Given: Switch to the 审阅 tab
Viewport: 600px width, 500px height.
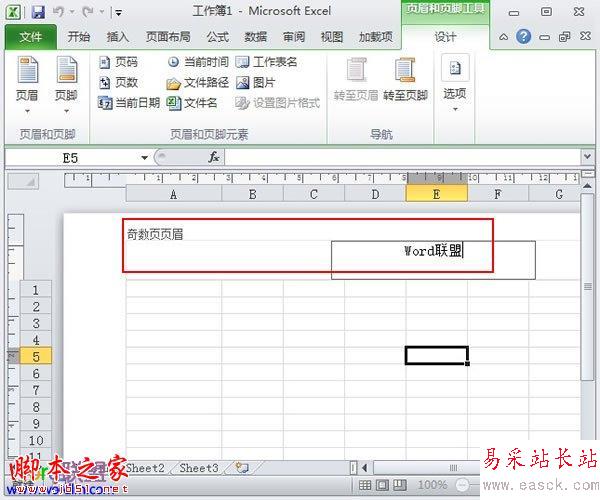Looking at the screenshot, I should 293,37.
